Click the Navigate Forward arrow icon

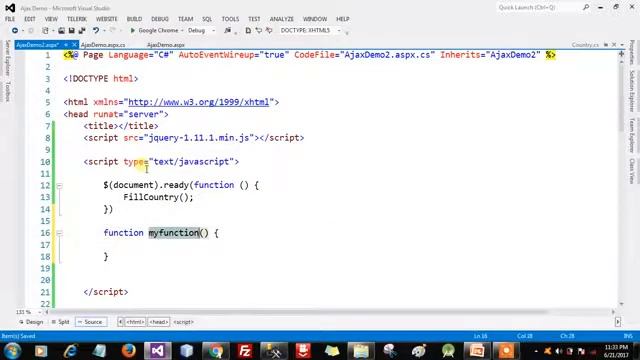pyautogui.click(x=31, y=31)
